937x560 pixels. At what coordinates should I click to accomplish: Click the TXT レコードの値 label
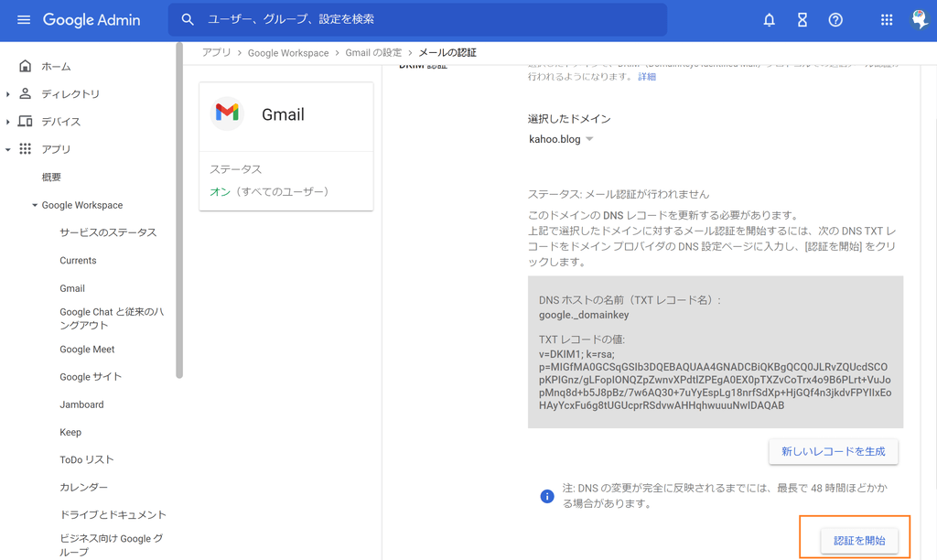(x=581, y=339)
